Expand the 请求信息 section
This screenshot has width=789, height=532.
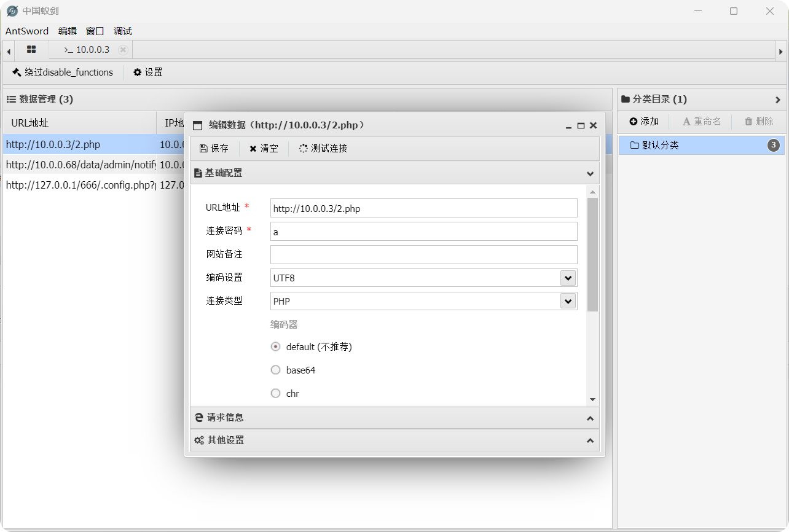point(394,418)
